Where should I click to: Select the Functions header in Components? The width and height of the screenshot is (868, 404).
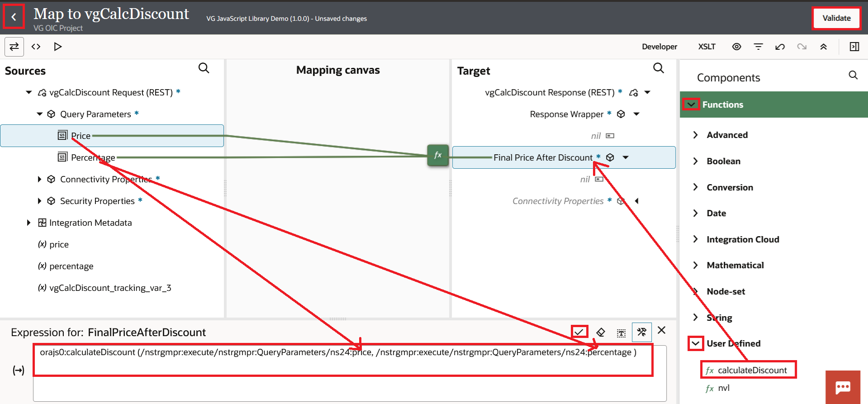(x=722, y=105)
